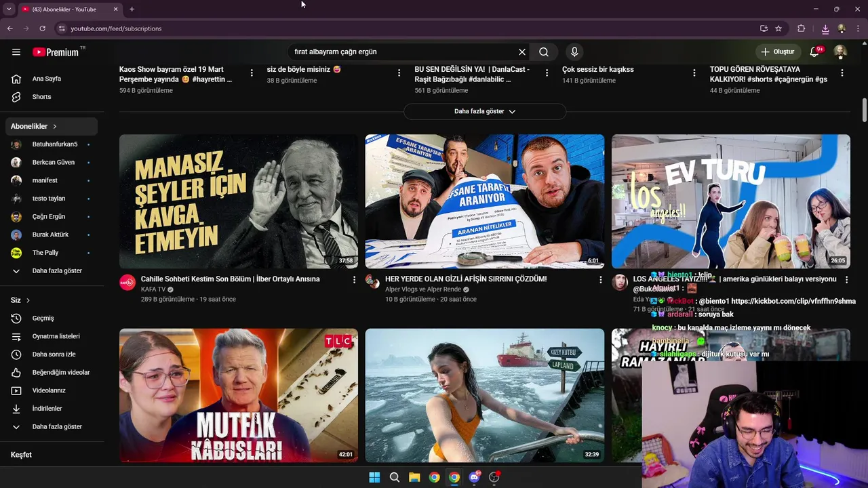Open The Pally channel

pos(52,253)
